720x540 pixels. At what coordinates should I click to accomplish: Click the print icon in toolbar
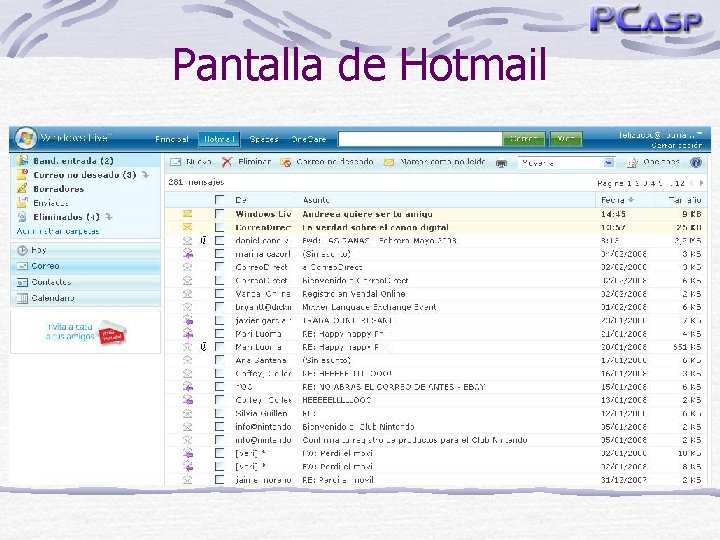point(501,163)
